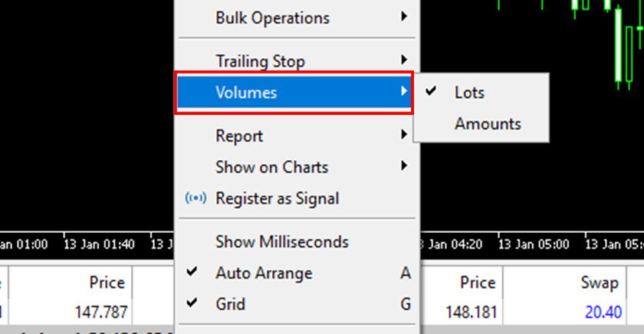Screen dimensions: 644x334
Task: Open the Trailing Stop submenu
Action: coord(260,61)
